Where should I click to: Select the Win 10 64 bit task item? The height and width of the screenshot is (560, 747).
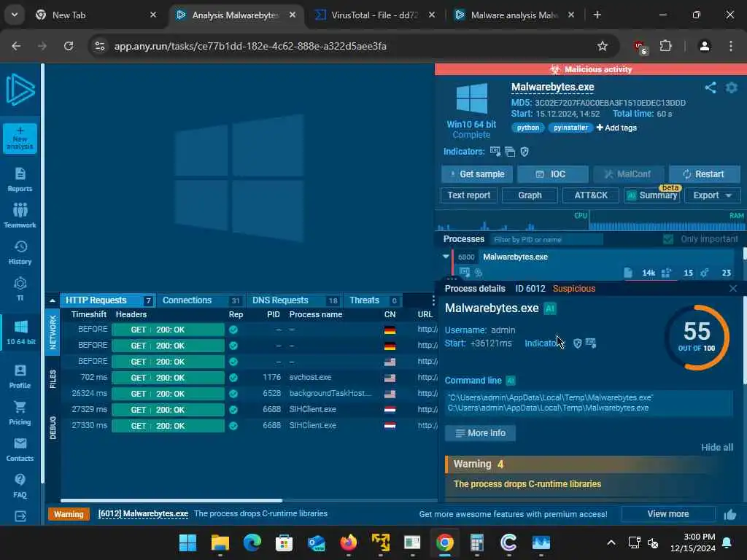(x=21, y=332)
